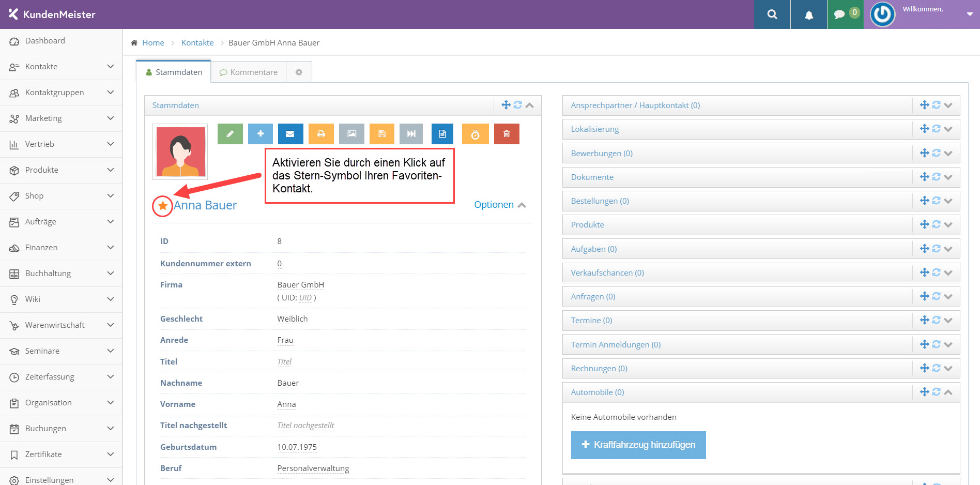Expand the Lokalisierung panel
This screenshot has width=980, height=485.
pyautogui.click(x=948, y=129)
